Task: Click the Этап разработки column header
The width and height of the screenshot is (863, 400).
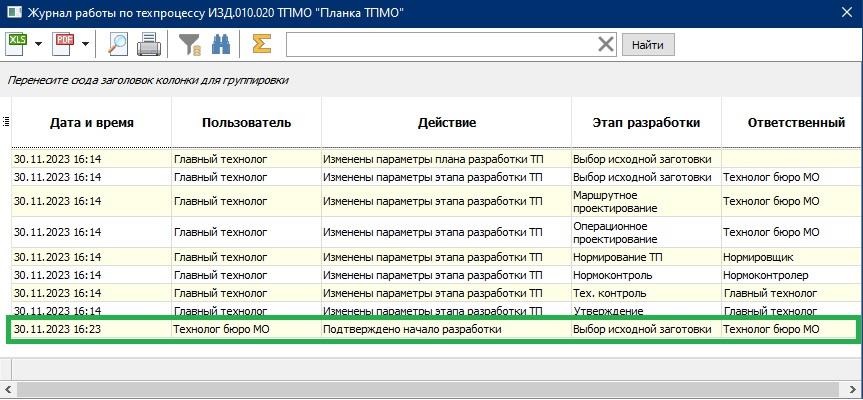Action: click(646, 123)
